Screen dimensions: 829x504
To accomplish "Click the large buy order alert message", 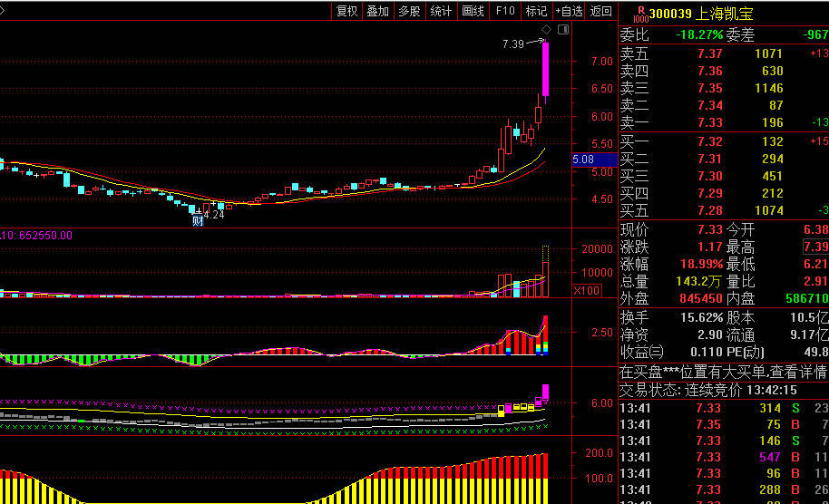I will pos(723,372).
